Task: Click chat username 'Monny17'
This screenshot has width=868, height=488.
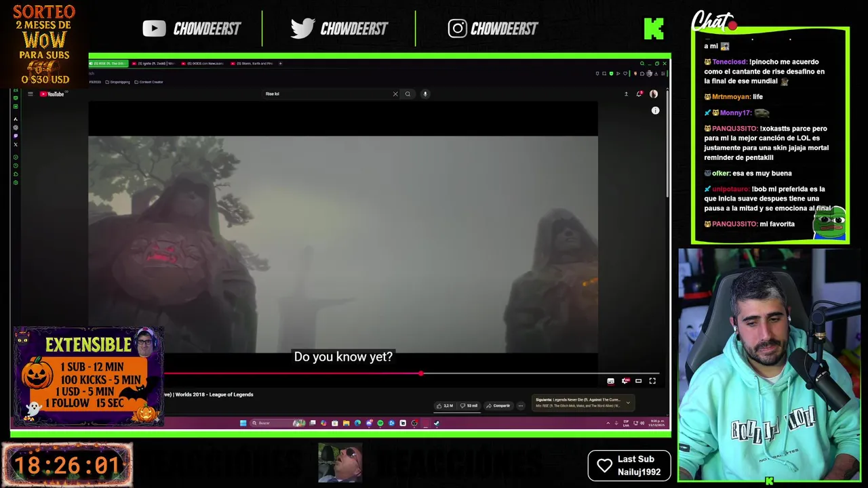Action: [734, 113]
